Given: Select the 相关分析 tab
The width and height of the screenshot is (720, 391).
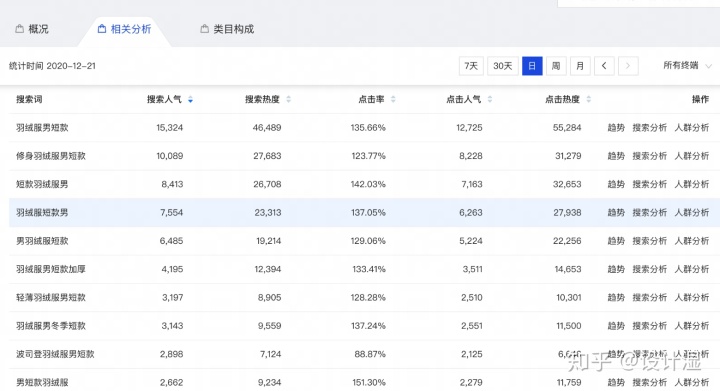Looking at the screenshot, I should point(124,29).
